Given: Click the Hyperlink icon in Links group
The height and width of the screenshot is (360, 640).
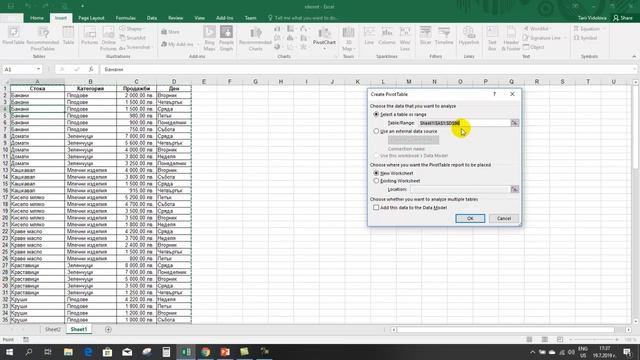Looking at the screenshot, I should point(469,35).
